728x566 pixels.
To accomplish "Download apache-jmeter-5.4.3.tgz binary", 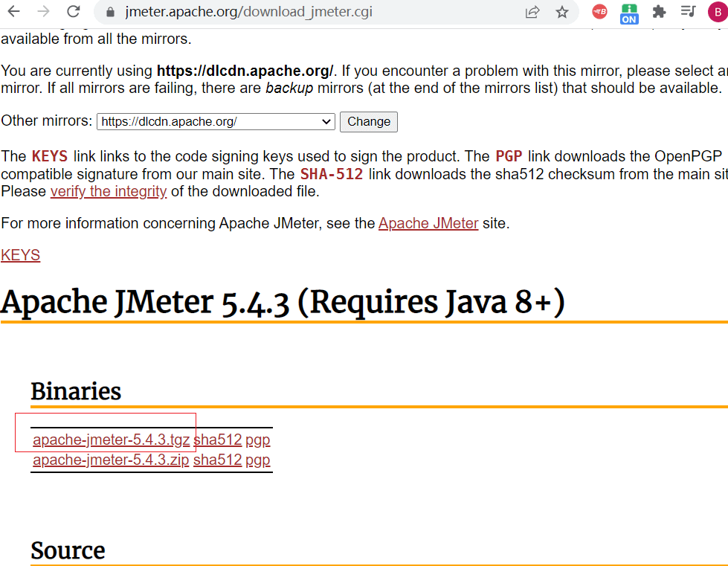I will coord(112,440).
